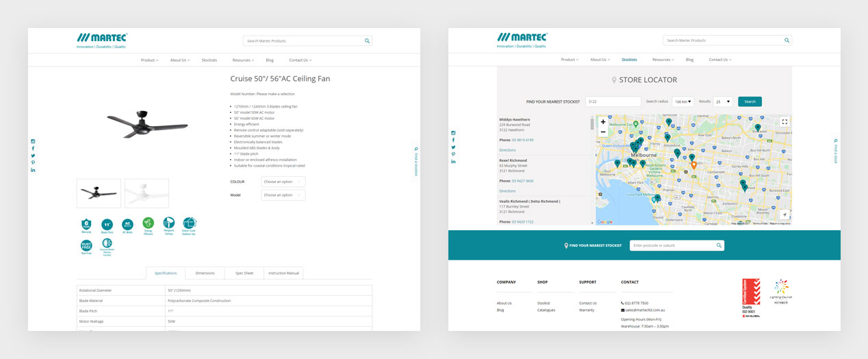
Task: Open LinkedIn icon on the store locator page
Action: click(453, 162)
